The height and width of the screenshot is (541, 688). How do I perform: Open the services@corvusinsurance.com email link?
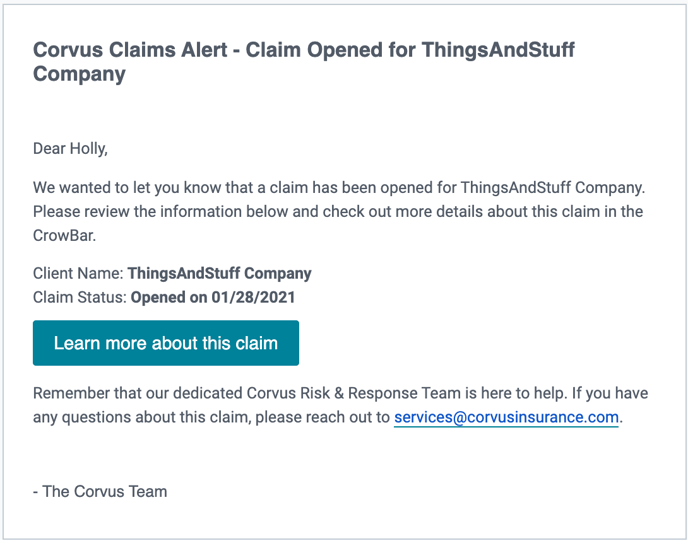tap(506, 417)
